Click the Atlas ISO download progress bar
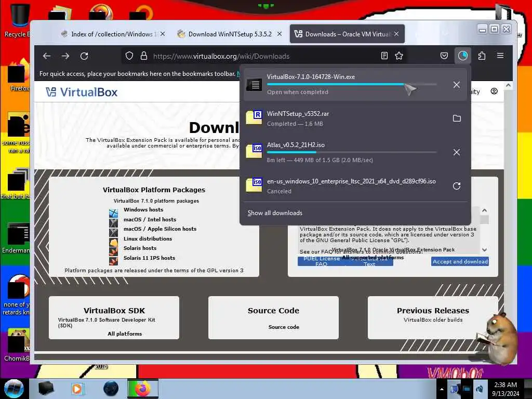 tap(352, 152)
